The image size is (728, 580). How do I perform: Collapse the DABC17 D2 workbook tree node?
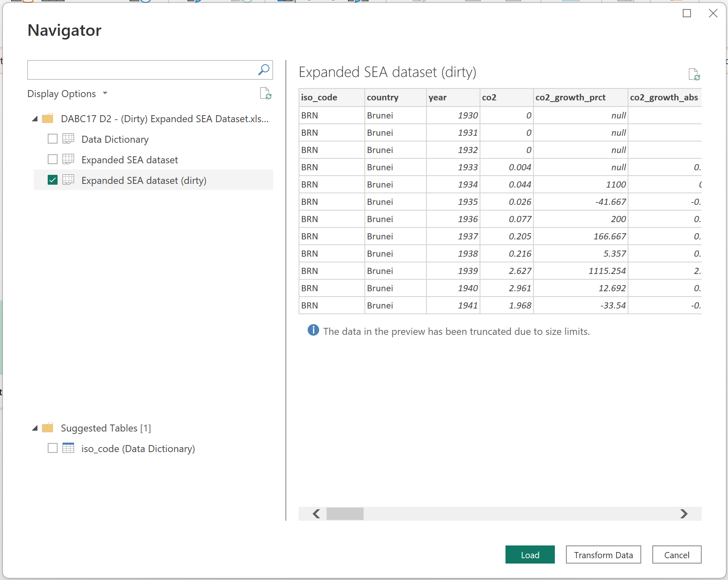35,119
